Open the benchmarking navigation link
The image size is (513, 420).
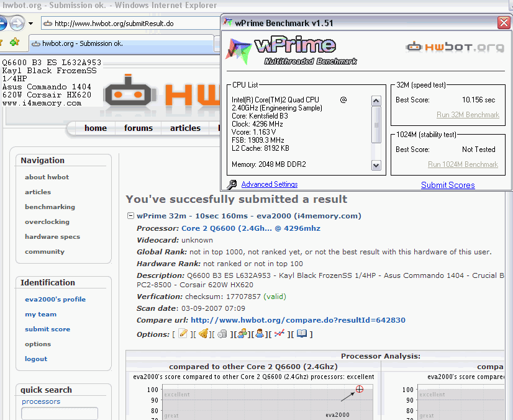50,207
